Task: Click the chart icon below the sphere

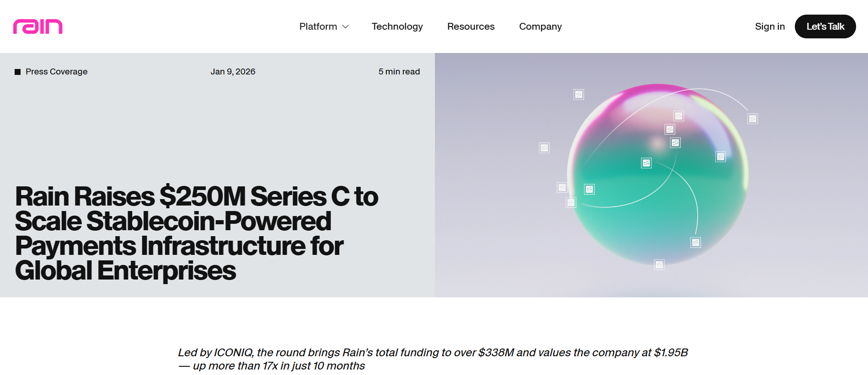Action: tap(659, 264)
